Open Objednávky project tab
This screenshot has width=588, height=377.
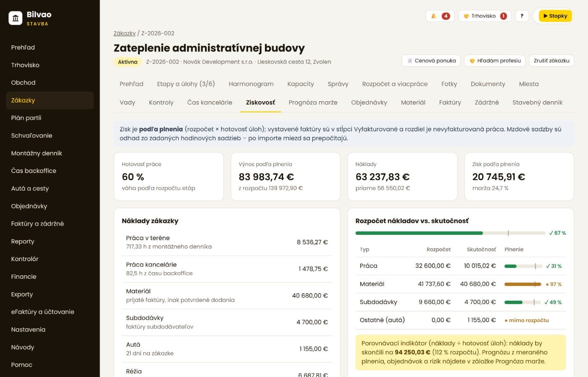(x=369, y=102)
